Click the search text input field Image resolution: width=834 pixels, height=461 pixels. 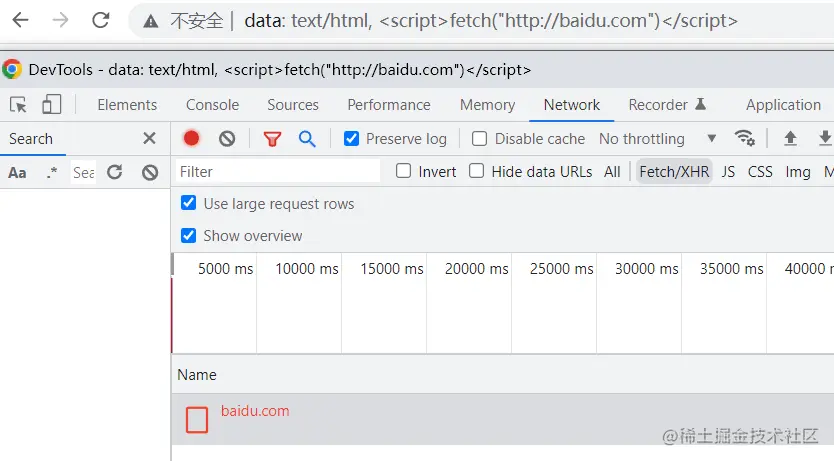84,172
